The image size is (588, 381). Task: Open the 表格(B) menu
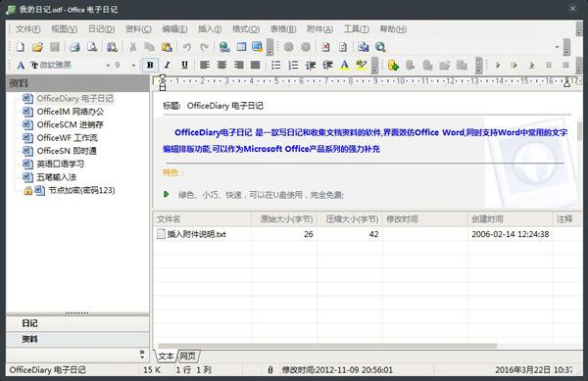click(x=283, y=29)
